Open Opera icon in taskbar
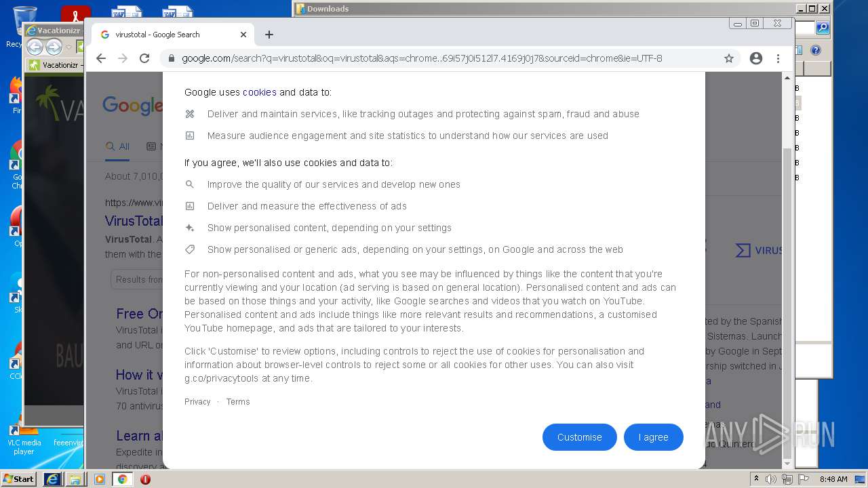 pos(145,479)
